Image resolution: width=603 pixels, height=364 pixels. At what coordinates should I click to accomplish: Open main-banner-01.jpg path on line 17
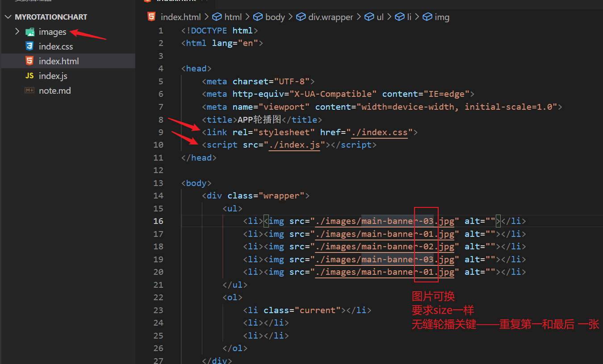385,234
